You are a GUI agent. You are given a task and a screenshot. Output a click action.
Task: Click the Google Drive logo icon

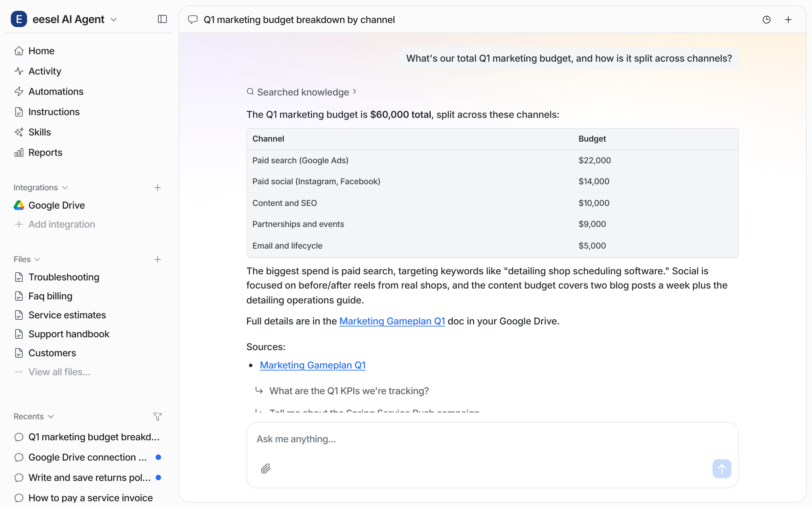click(x=19, y=205)
